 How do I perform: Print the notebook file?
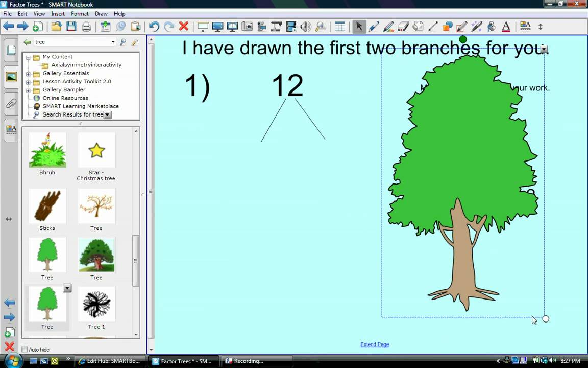(x=86, y=26)
